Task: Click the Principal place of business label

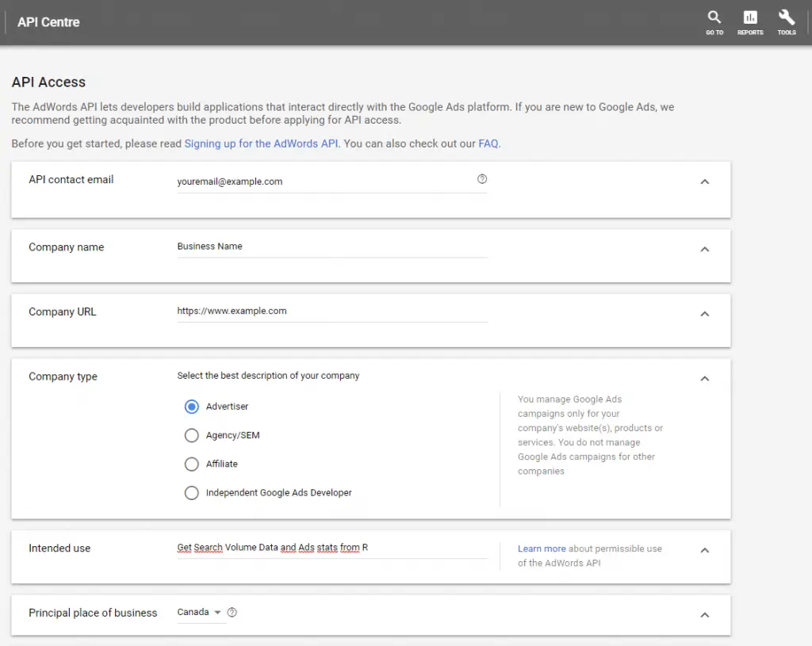Action: click(93, 613)
